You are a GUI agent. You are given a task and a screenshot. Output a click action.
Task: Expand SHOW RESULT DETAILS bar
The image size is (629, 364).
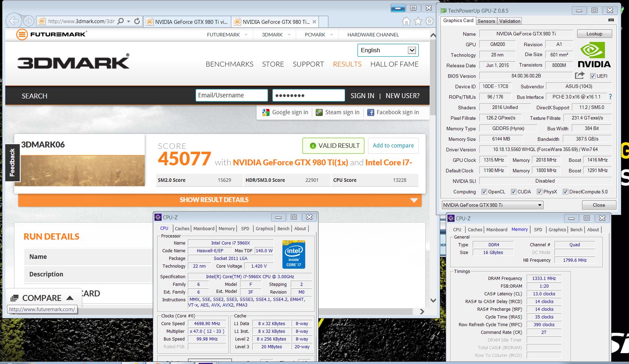coord(220,200)
